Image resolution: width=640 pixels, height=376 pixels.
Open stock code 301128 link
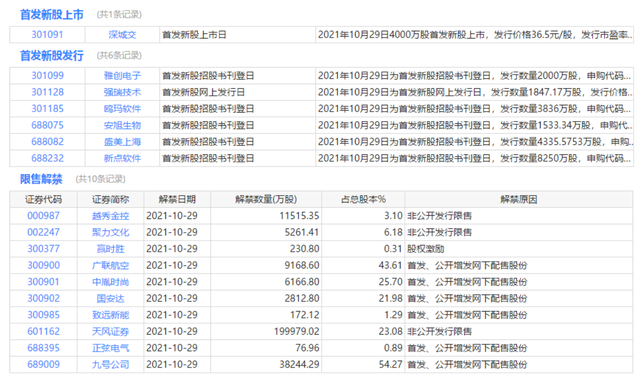tap(47, 92)
